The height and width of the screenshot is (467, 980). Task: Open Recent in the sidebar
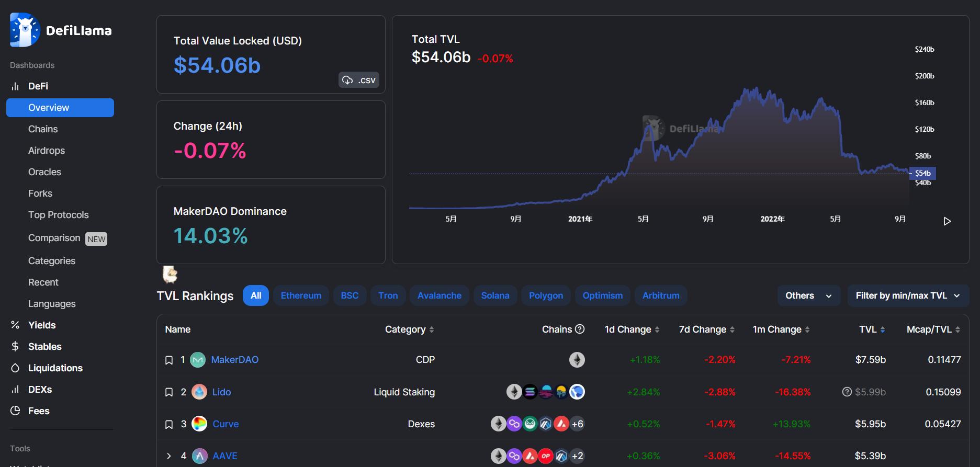(x=43, y=282)
